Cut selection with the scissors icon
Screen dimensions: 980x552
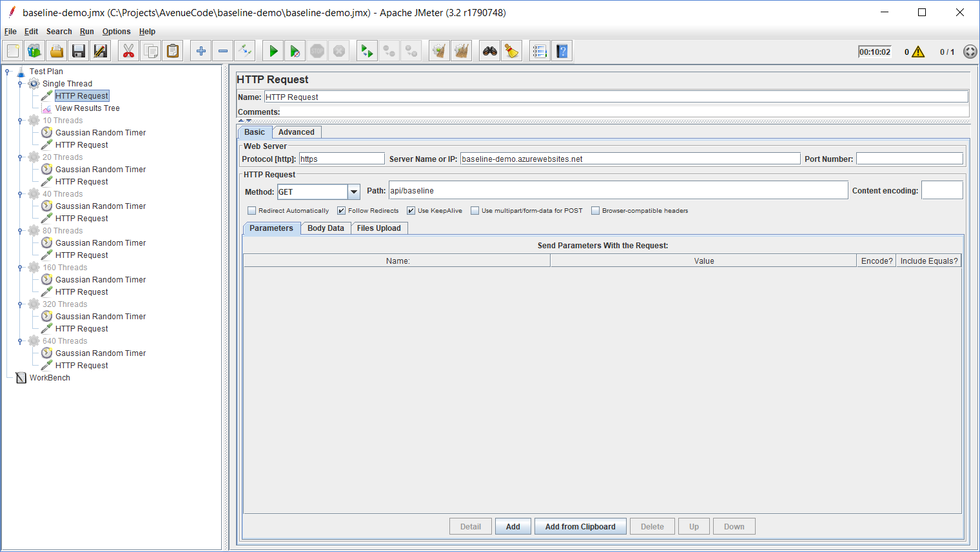click(x=129, y=51)
